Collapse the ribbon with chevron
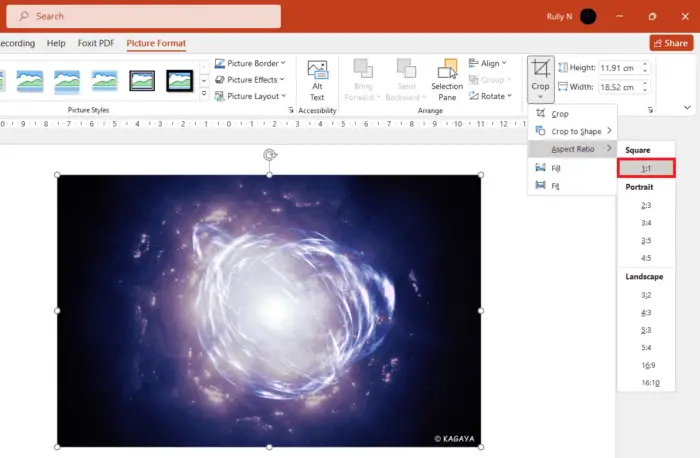The image size is (700, 458). 687,107
